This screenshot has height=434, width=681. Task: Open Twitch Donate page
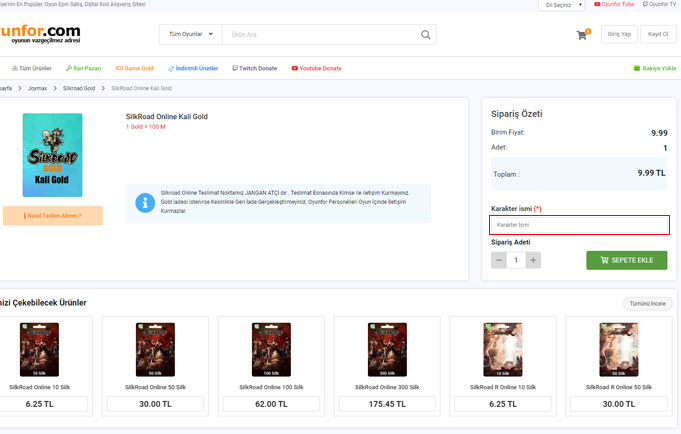[x=255, y=68]
